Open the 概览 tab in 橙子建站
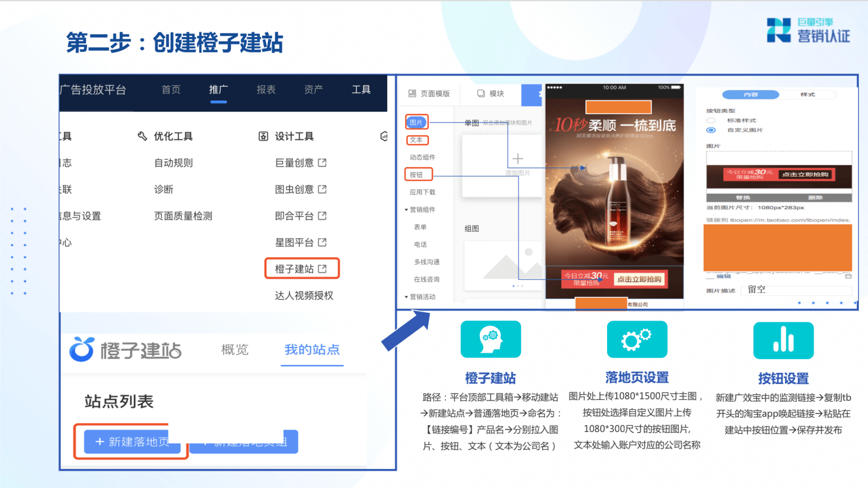Screen dimensions: 868x488 click(235, 349)
